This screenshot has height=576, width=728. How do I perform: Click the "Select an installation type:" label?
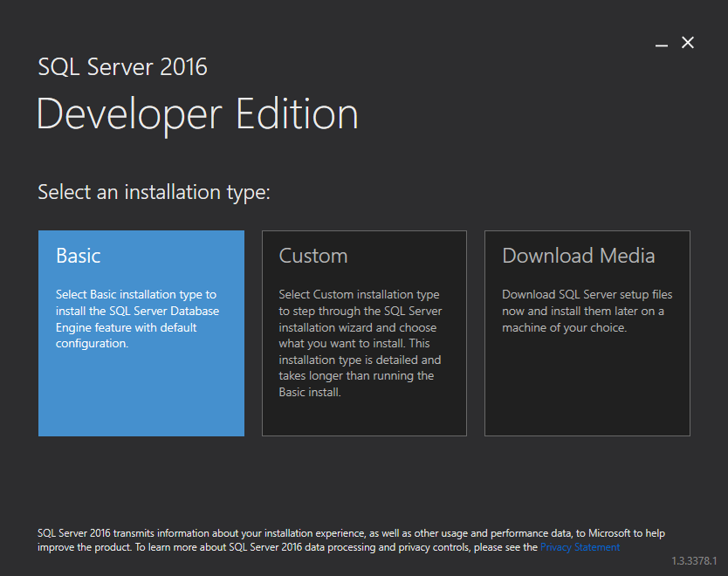pyautogui.click(x=154, y=192)
